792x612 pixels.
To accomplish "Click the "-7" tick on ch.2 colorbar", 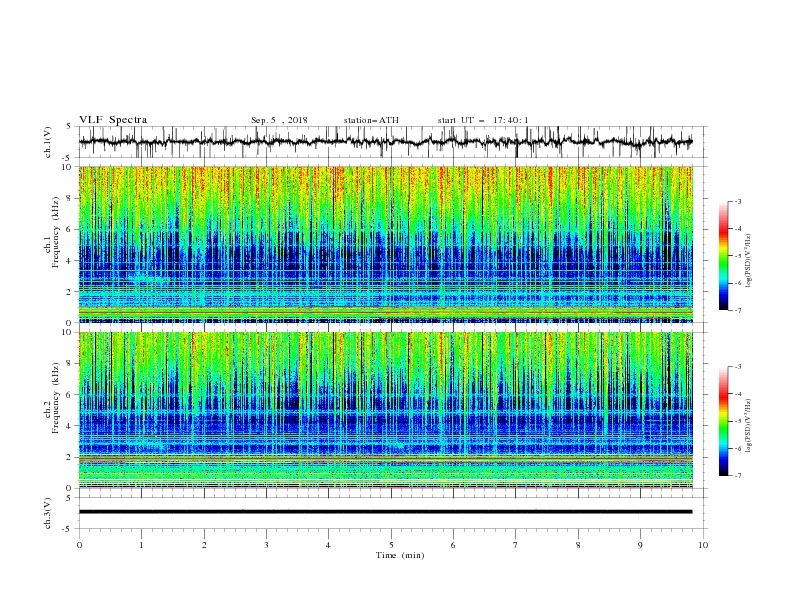I will (x=738, y=475).
